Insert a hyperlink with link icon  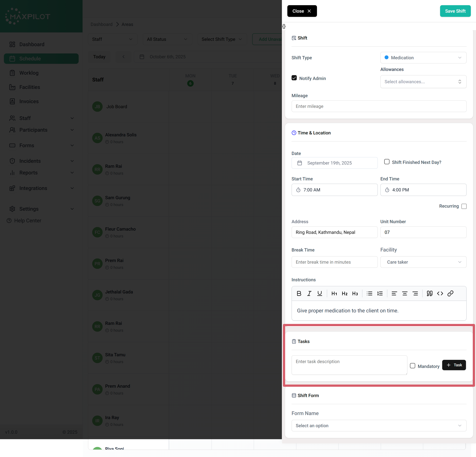[x=450, y=293]
